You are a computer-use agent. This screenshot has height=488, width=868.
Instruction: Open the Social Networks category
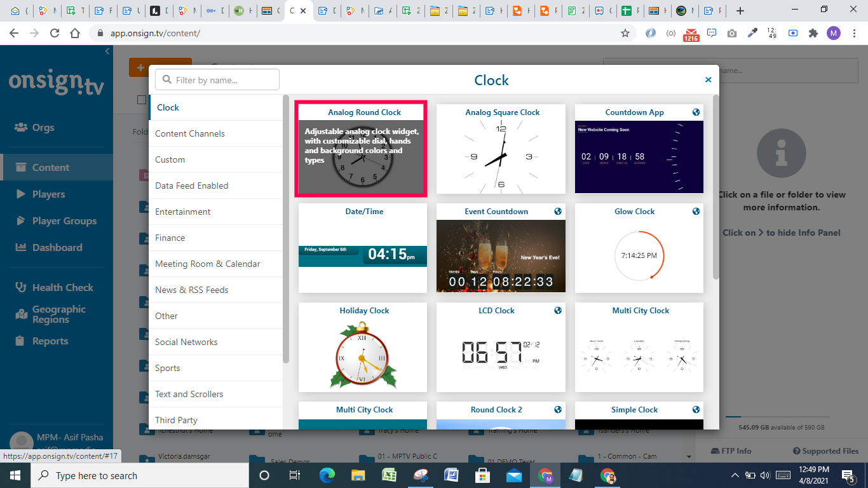[x=216, y=342]
